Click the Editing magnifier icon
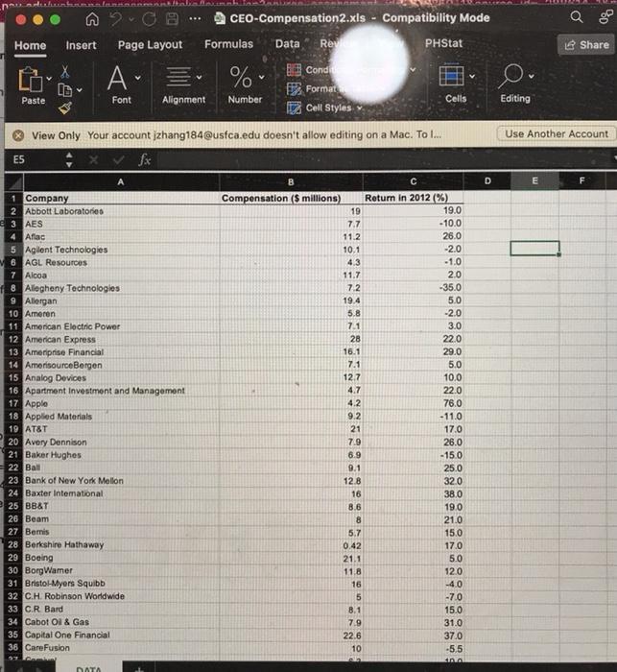Screen dimensions: 617x672 [510, 76]
